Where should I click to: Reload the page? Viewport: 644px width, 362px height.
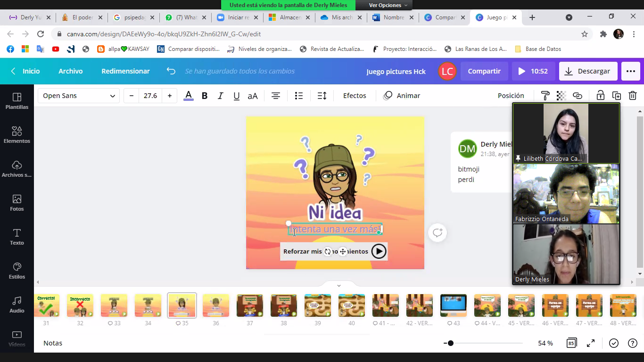coord(41,34)
